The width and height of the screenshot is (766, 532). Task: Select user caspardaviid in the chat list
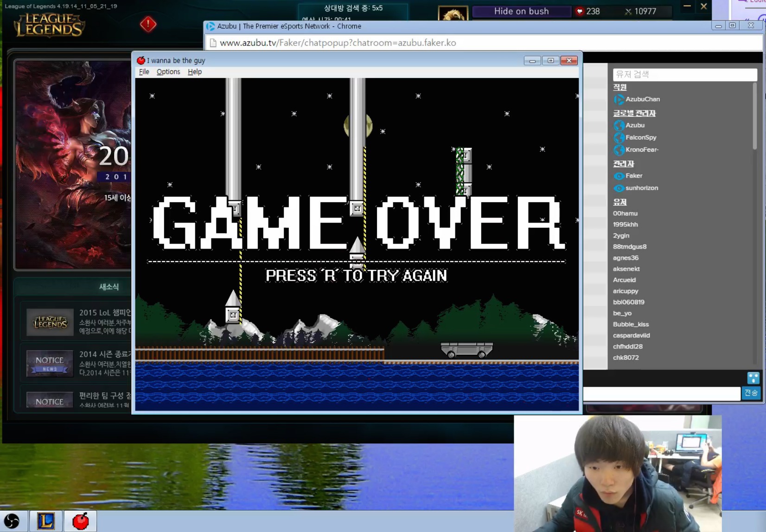(632, 336)
